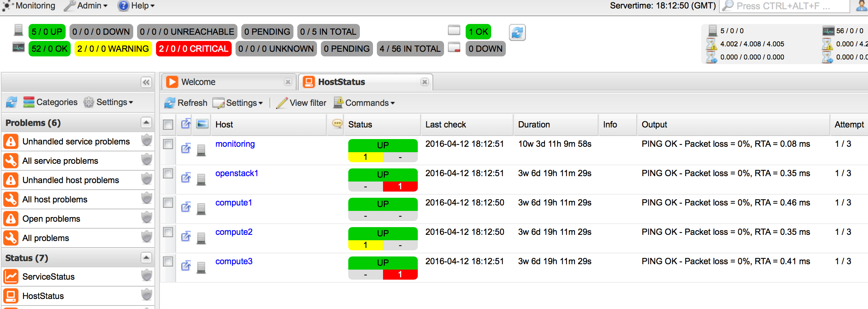Open the Admin dropdown menu
The image size is (868, 309).
pos(86,6)
